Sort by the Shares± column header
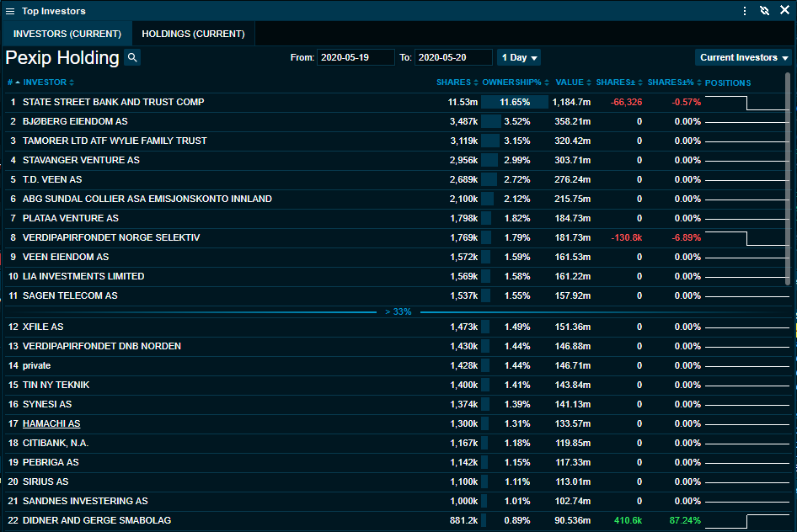The width and height of the screenshot is (797, 532). (619, 82)
